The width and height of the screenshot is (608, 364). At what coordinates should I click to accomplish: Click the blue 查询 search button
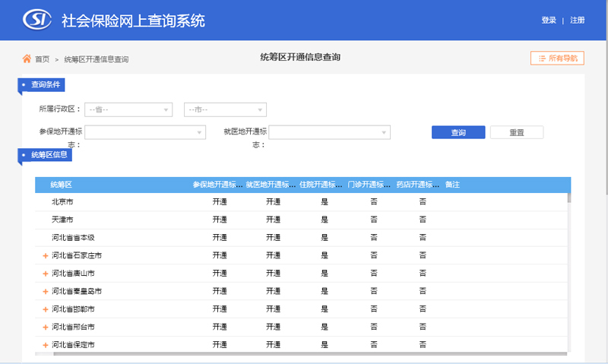tap(458, 132)
